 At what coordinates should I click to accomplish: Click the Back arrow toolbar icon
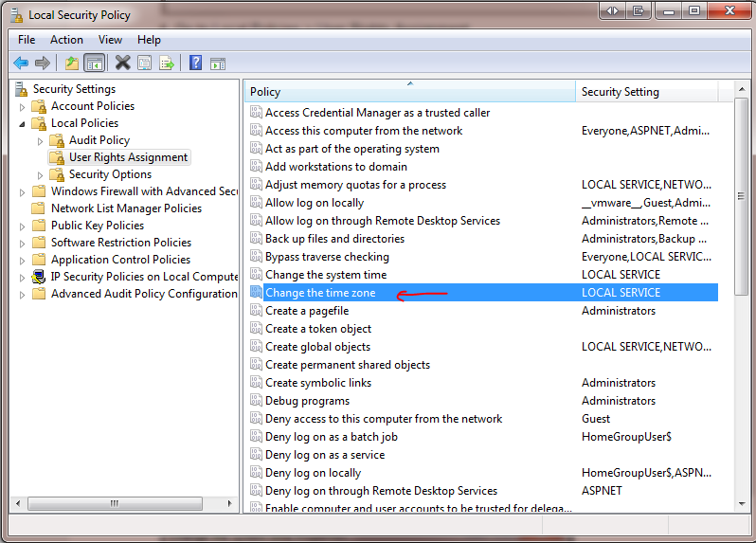coord(21,63)
